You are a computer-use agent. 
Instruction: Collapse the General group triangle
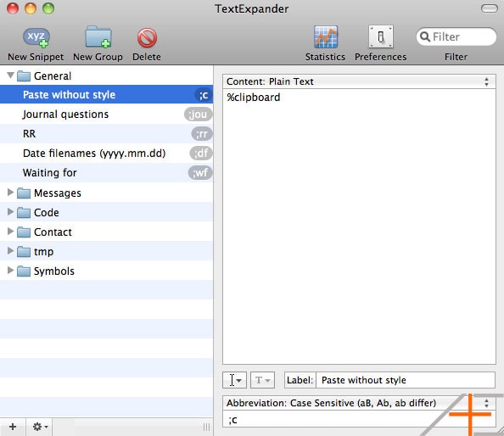(x=11, y=75)
